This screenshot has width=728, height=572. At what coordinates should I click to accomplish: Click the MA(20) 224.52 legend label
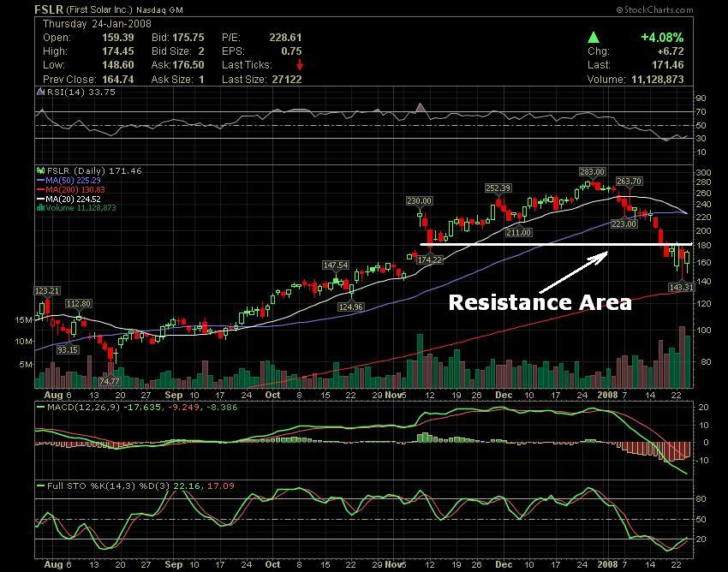[74, 199]
